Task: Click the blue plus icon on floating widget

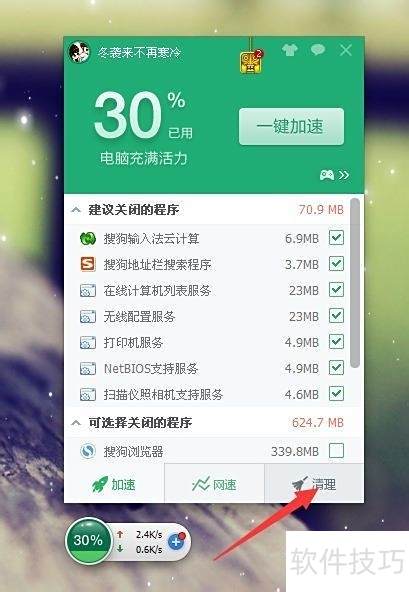Action: [176, 542]
